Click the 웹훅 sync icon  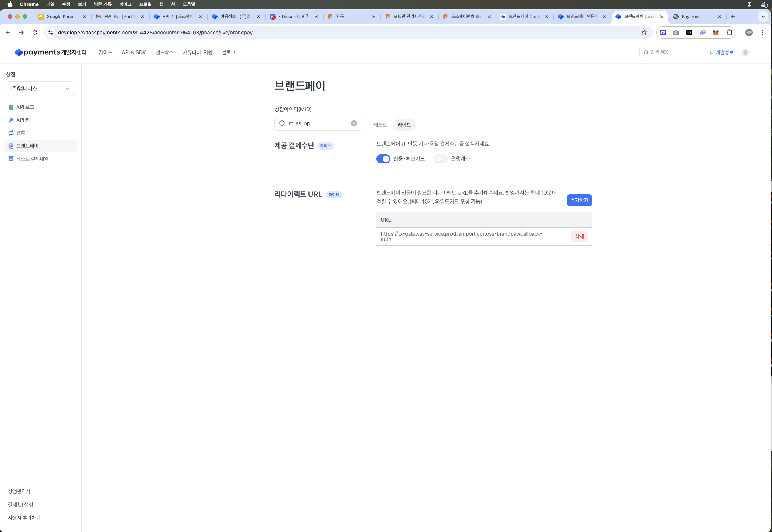click(x=11, y=133)
